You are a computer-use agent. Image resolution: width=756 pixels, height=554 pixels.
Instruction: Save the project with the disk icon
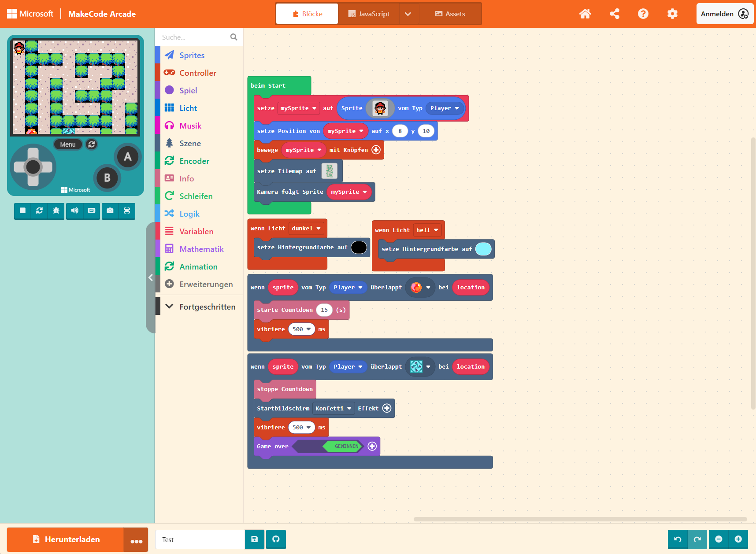pyautogui.click(x=255, y=539)
